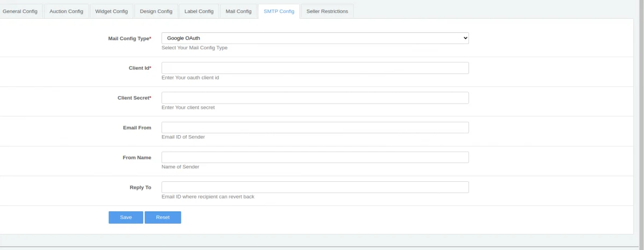Click hint 'Email ID of Sender'

tap(183, 137)
